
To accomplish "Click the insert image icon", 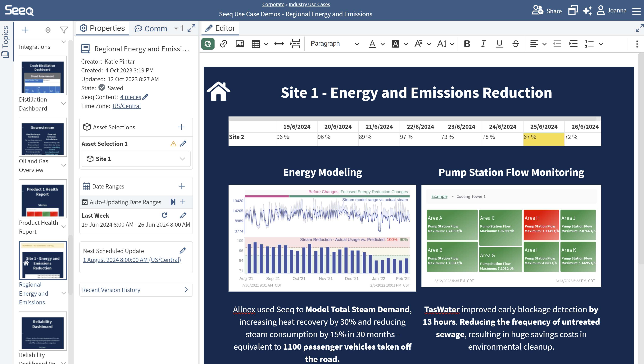I will click(239, 44).
